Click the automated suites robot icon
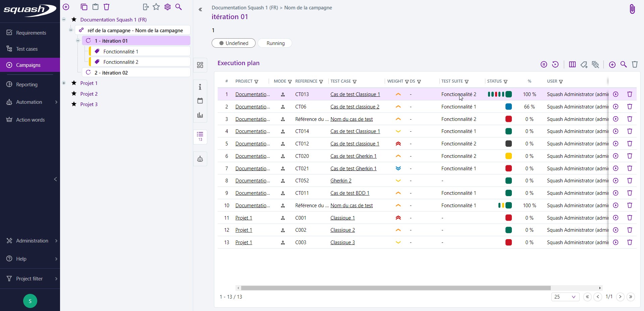644x311 pixels. click(200, 159)
